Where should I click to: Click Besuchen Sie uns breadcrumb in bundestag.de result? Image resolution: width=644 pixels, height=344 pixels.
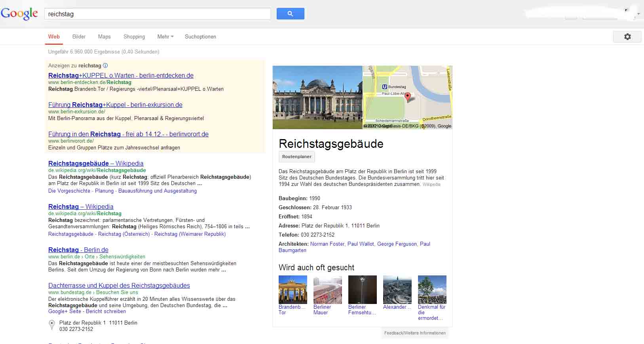pos(117,292)
